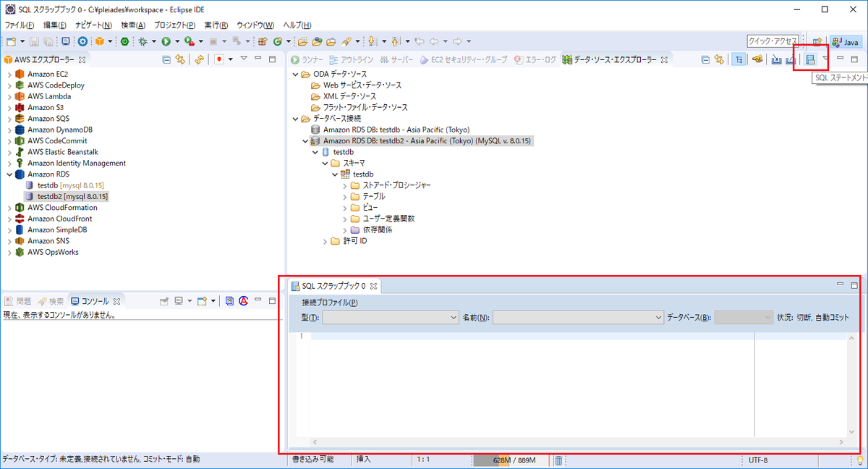Image resolution: width=868 pixels, height=469 pixels.
Task: Collapse the ODA データ・ソース node
Action: click(x=295, y=74)
